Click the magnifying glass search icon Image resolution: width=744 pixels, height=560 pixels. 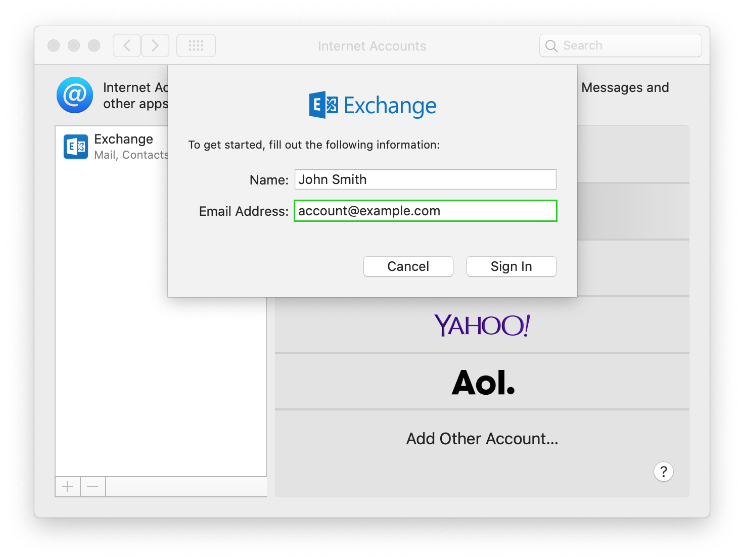551,46
